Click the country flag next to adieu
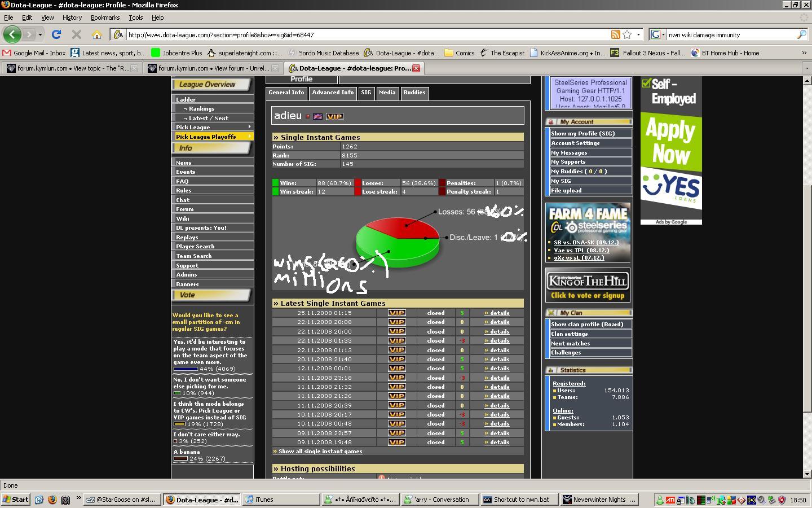This screenshot has width=812, height=508. coord(318,116)
